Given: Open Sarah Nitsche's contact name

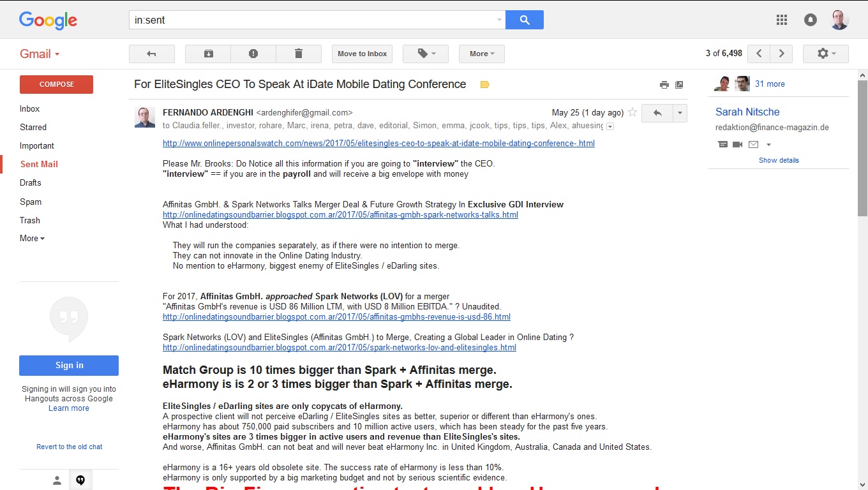Looking at the screenshot, I should (747, 112).
